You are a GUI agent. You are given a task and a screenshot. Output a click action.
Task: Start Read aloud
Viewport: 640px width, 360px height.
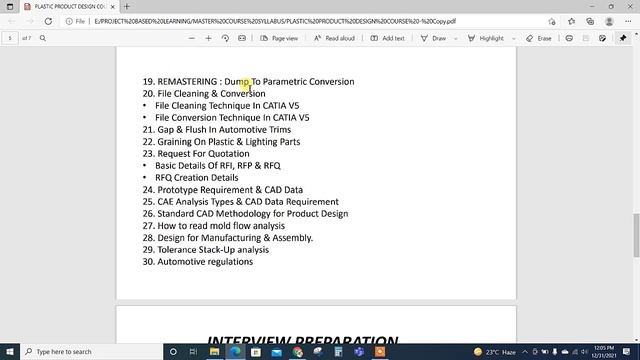pyautogui.click(x=334, y=38)
